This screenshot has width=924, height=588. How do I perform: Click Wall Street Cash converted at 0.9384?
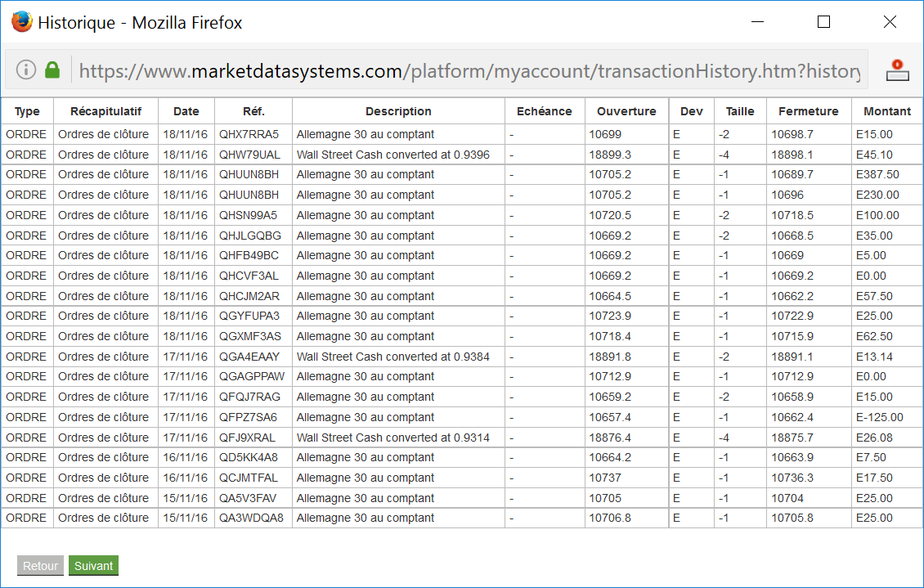click(393, 357)
